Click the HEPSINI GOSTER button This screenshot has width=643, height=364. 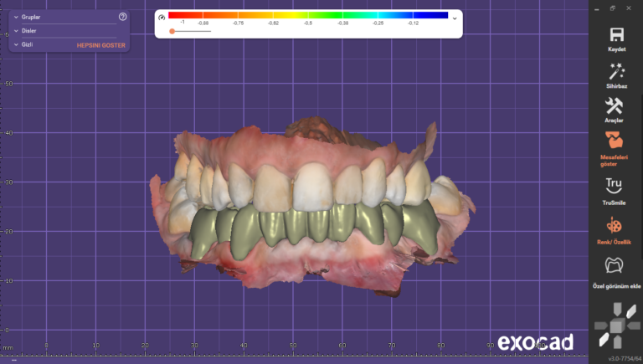[x=100, y=44]
